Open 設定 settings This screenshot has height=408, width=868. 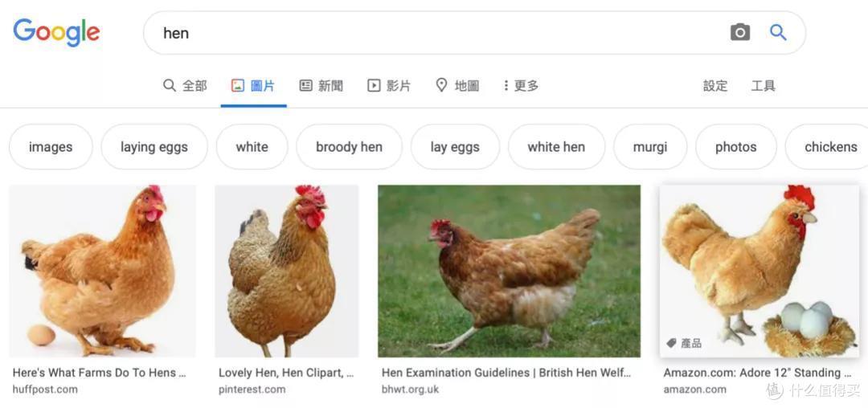coord(715,85)
